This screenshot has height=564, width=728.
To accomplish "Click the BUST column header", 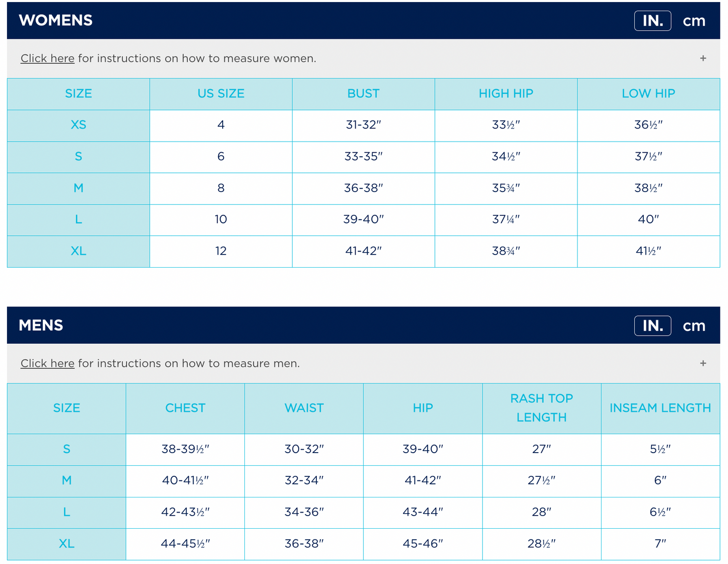I will click(x=363, y=94).
